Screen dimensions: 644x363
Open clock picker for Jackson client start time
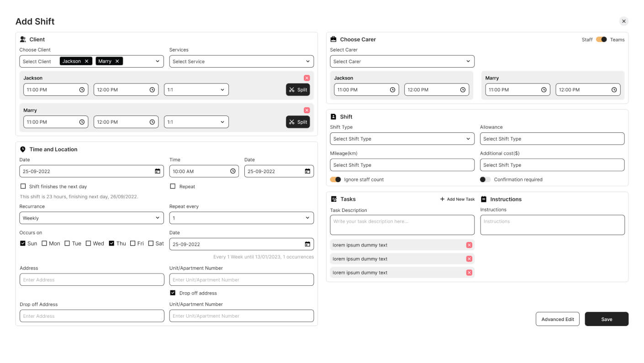pyautogui.click(x=82, y=90)
